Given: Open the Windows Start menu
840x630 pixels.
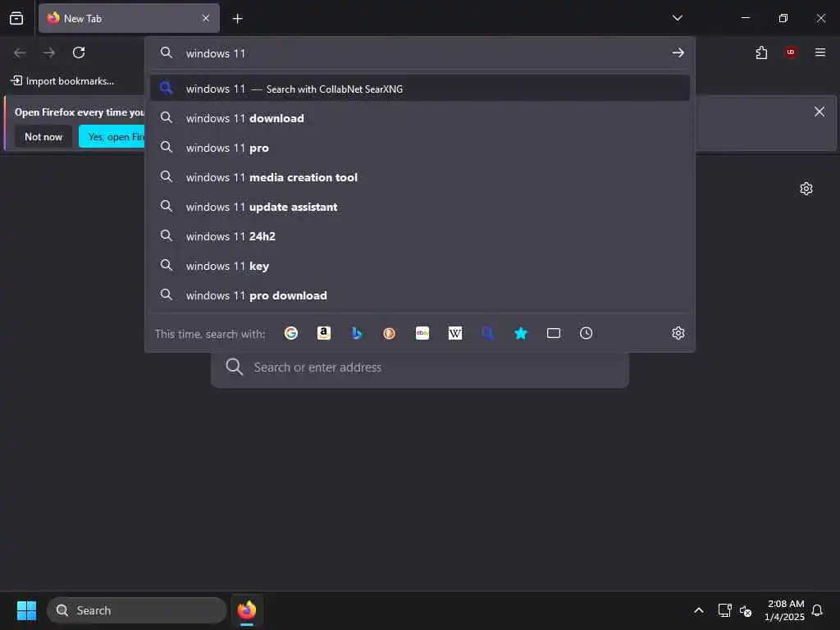Looking at the screenshot, I should click(26, 610).
